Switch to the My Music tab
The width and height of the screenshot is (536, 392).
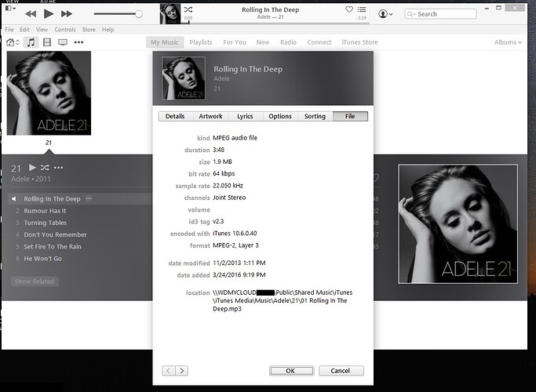tap(165, 42)
